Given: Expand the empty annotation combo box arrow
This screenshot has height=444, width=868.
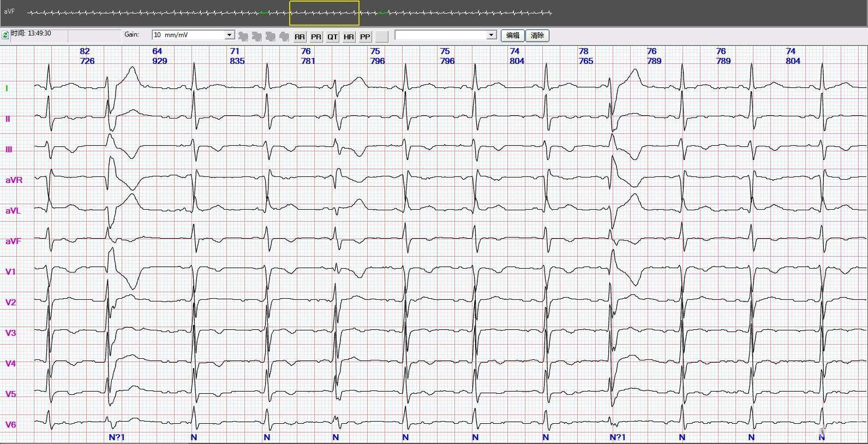Looking at the screenshot, I should (x=491, y=35).
